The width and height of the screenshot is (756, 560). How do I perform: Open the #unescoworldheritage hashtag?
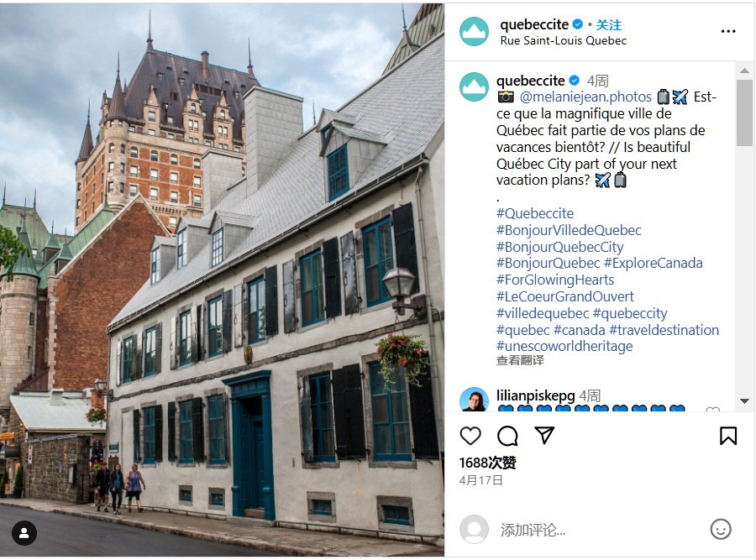(x=564, y=346)
